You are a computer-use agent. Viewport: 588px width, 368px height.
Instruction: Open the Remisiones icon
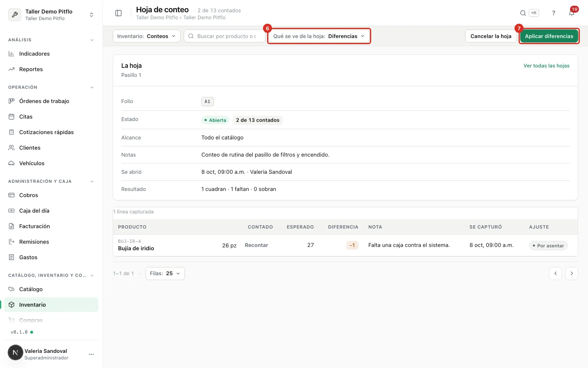(11, 242)
